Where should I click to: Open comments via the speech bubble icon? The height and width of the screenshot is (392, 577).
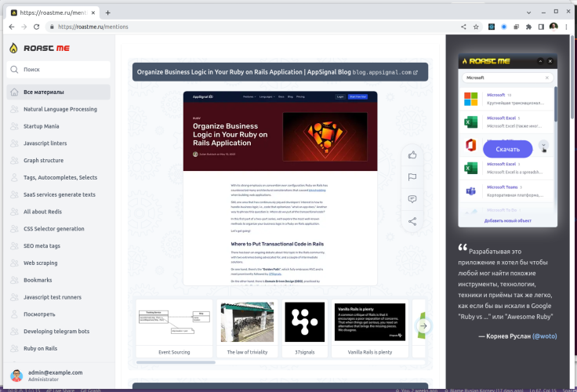tap(412, 199)
